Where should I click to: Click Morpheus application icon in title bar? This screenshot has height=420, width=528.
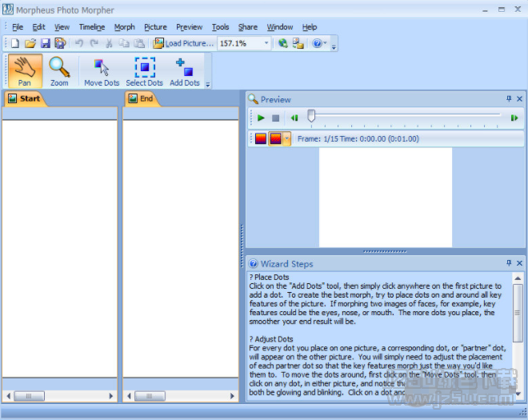coord(8,10)
